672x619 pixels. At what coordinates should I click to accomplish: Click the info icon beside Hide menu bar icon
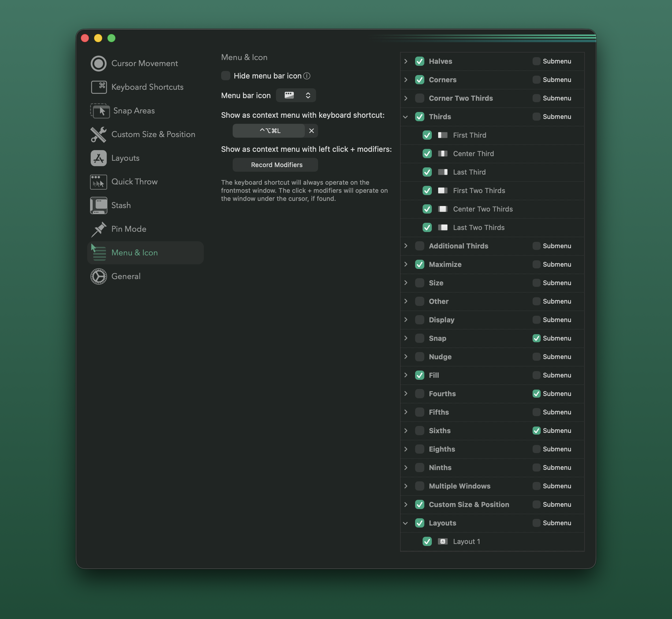(307, 76)
